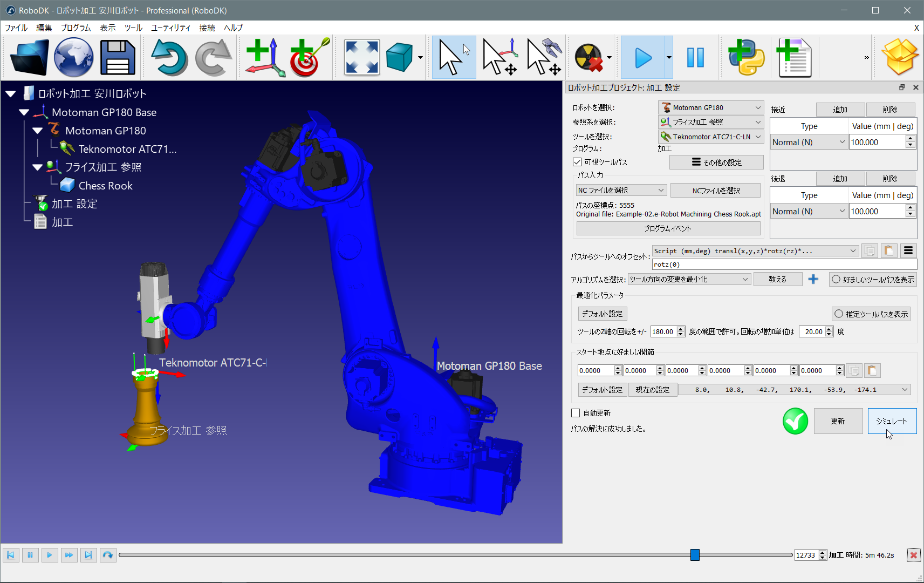Add a reference frame icon
The image size is (924, 583).
coord(264,57)
